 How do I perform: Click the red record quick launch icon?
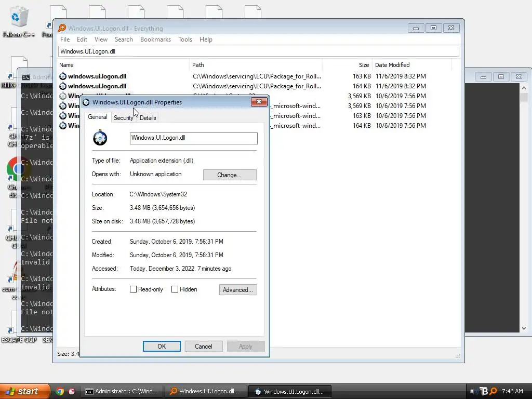click(72, 392)
